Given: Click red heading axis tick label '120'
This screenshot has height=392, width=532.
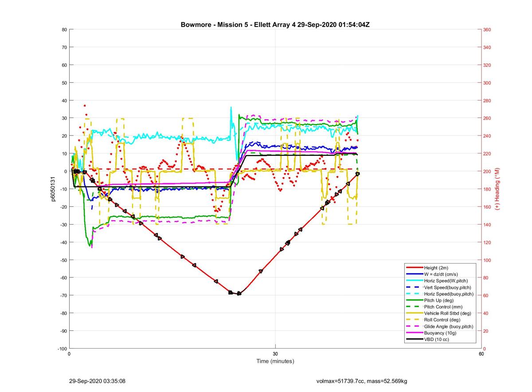Looking at the screenshot, I should click(487, 242).
